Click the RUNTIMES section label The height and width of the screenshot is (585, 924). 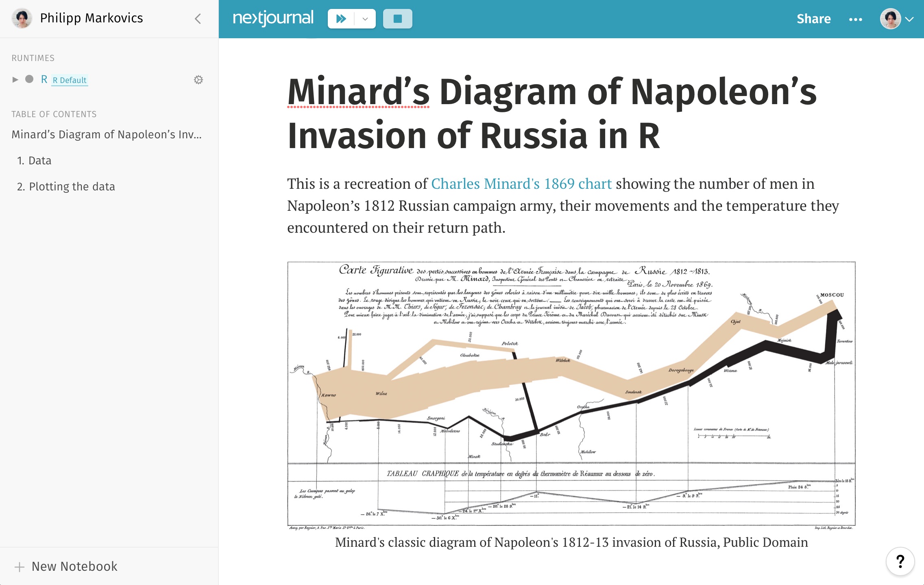[33, 58]
